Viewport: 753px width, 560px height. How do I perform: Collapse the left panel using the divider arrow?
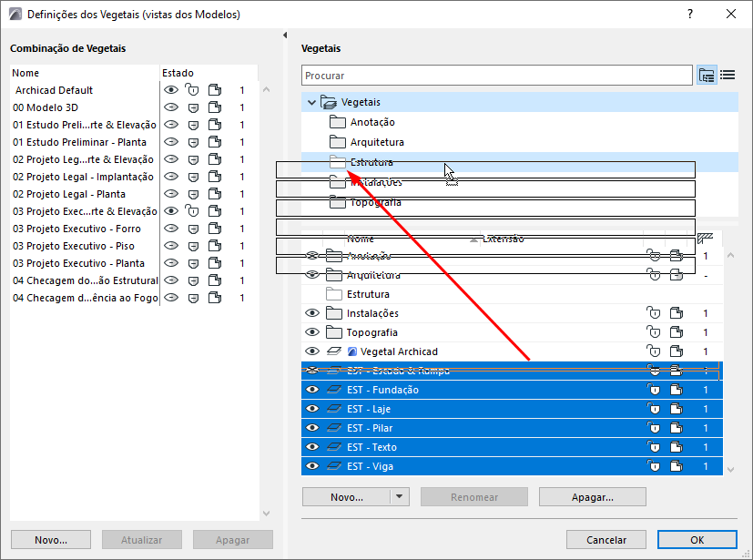pyautogui.click(x=287, y=36)
